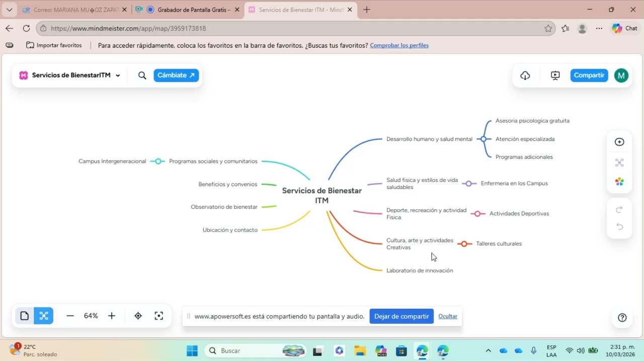The image size is (644, 362).
Task: Select Programas adicionales node
Action: point(524,157)
